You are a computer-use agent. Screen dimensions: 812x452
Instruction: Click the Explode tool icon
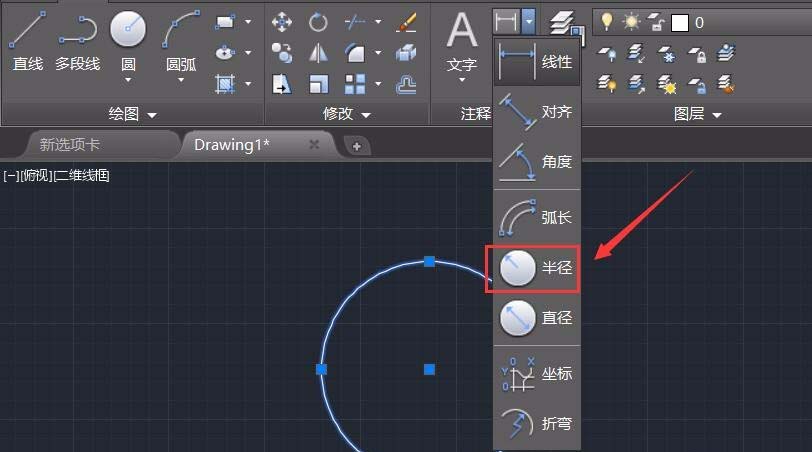(x=406, y=52)
